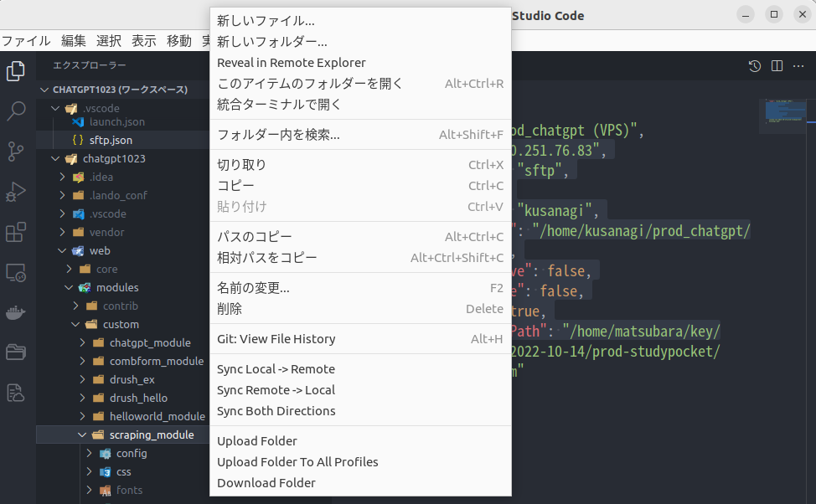Expand the .idea folder chevron
Image resolution: width=816 pixels, height=504 pixels.
click(63, 177)
